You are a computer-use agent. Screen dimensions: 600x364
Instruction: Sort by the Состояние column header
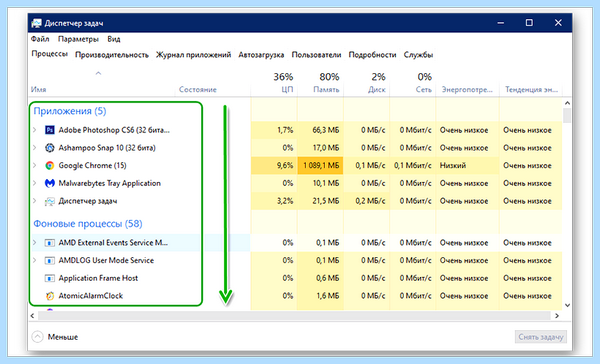(198, 90)
